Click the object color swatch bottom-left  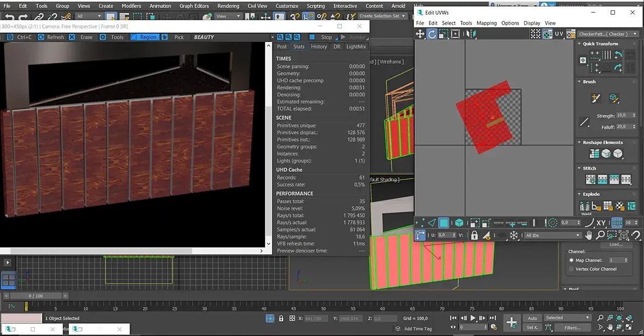pyautogui.click(x=21, y=318)
